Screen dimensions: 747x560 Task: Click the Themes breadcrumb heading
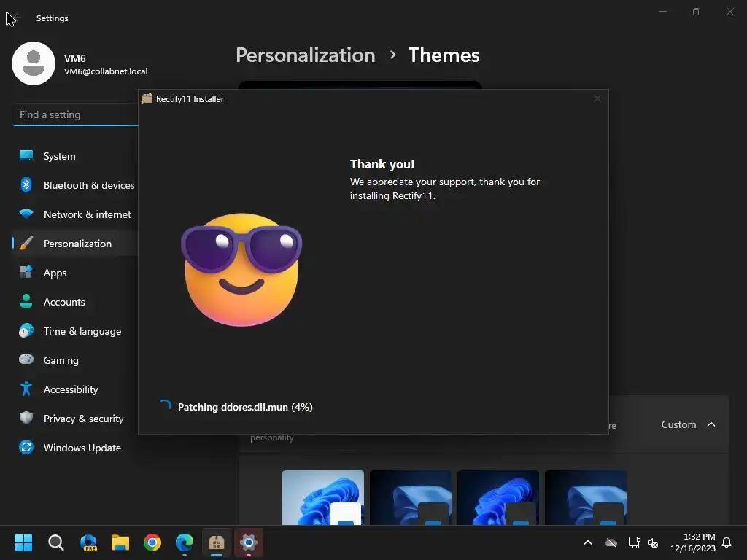(x=444, y=55)
